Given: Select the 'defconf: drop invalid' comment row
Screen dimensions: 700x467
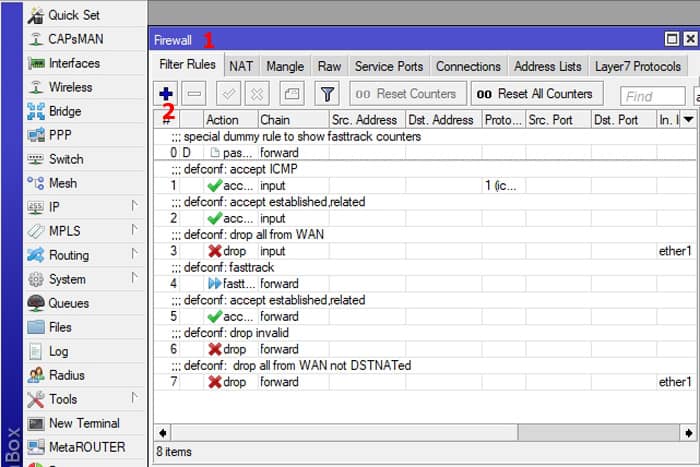Looking at the screenshot, I should pyautogui.click(x=425, y=333).
